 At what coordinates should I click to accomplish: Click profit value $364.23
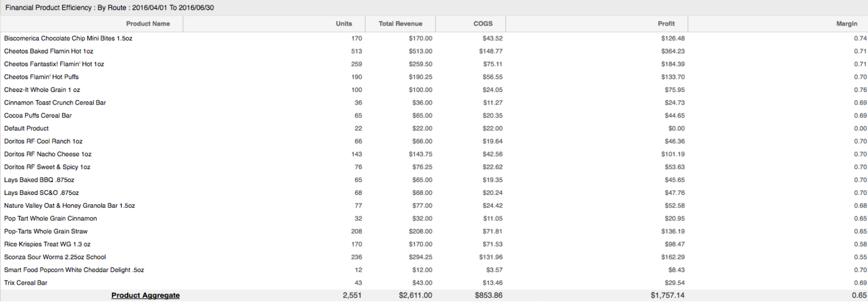tap(673, 51)
